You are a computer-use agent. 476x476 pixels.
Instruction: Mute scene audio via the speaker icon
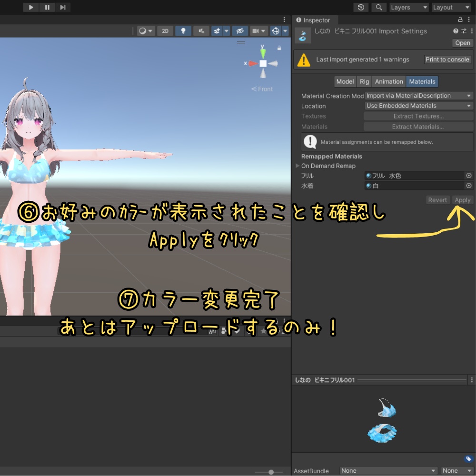[x=201, y=31]
